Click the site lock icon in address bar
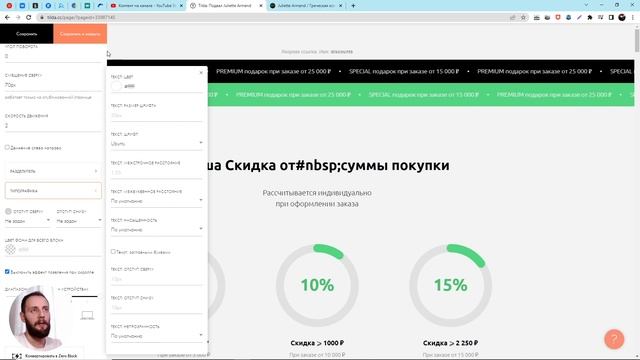The height and width of the screenshot is (360, 640). (x=42, y=18)
